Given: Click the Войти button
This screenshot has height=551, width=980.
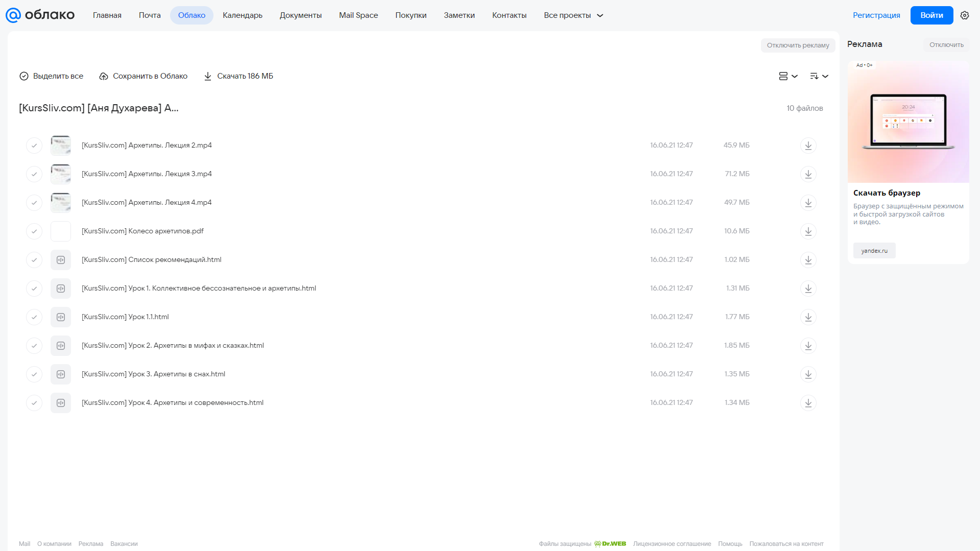Looking at the screenshot, I should pyautogui.click(x=931, y=15).
